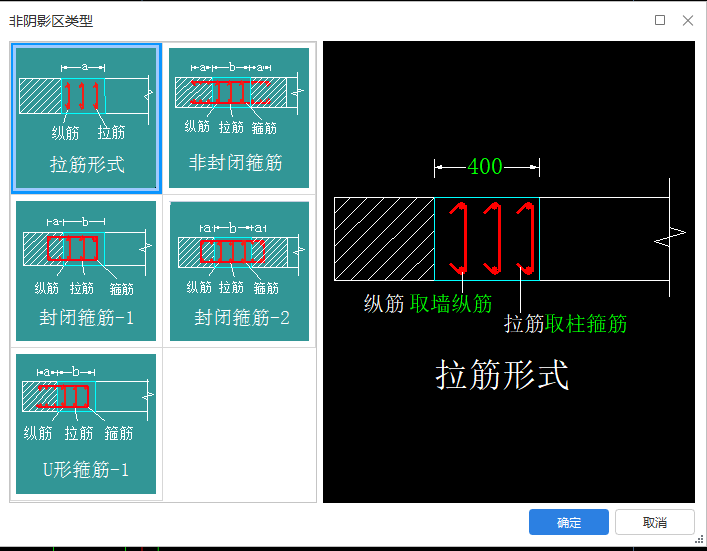Viewport: 707px width, 551px height.
Task: Pick the U形箍筋-1 thumbnail
Action: pos(86,424)
